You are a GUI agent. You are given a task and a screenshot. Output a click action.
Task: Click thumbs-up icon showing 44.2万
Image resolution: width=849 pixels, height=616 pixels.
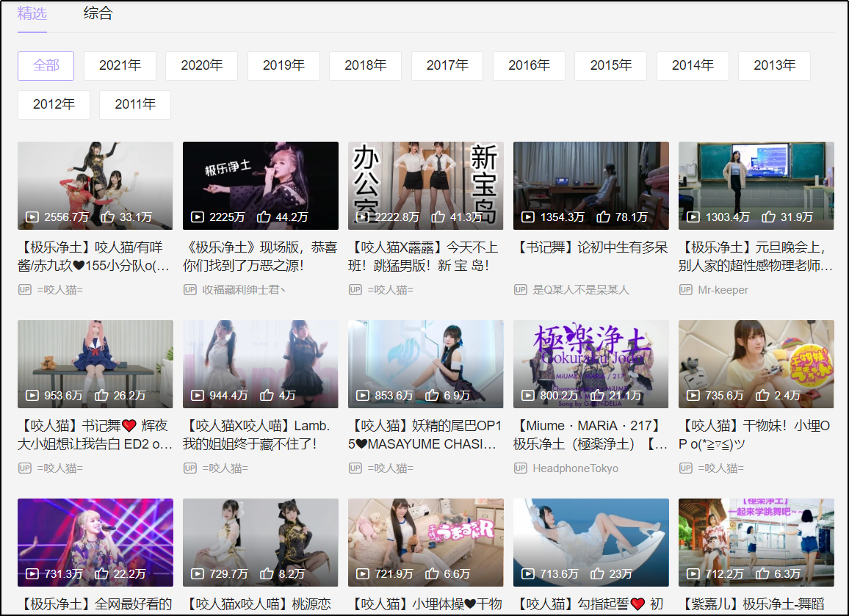264,217
